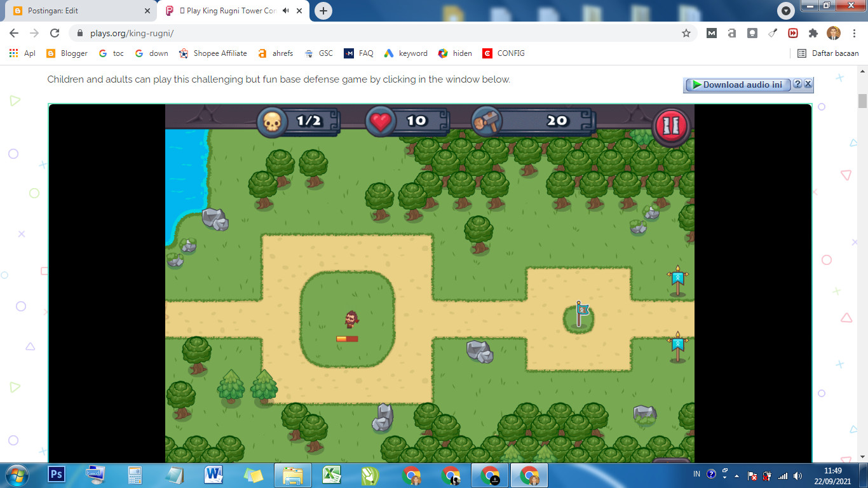Open the hiden bookmark
The height and width of the screenshot is (488, 868).
pos(455,53)
